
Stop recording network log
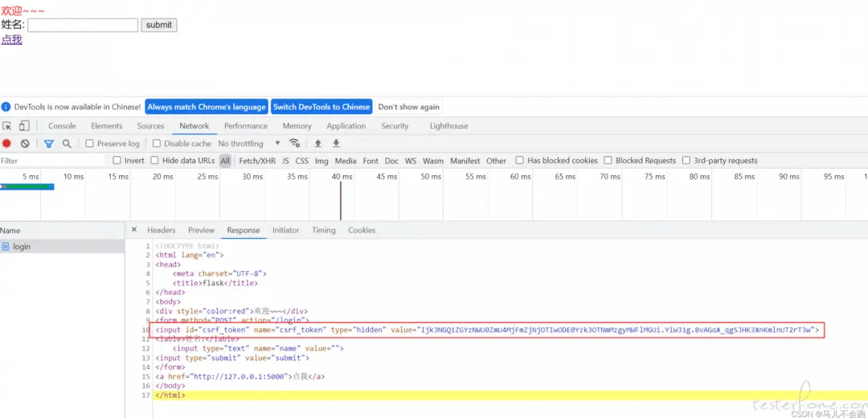pyautogui.click(x=6, y=144)
